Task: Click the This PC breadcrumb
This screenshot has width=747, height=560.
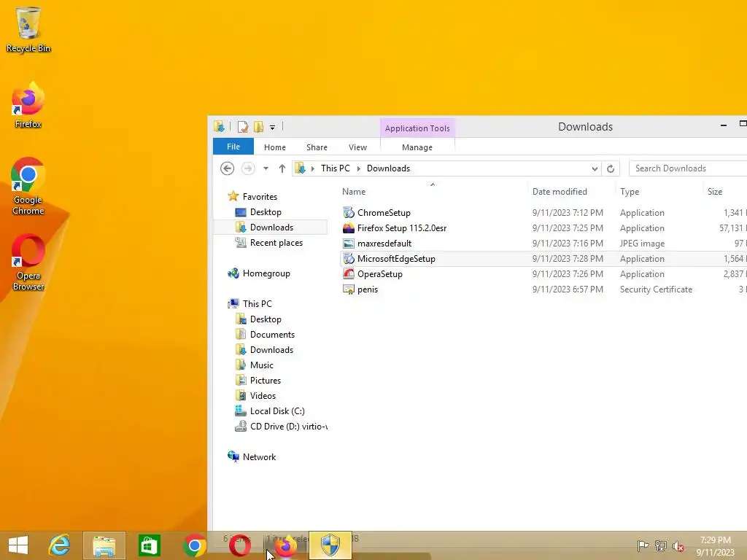Action: click(x=336, y=168)
